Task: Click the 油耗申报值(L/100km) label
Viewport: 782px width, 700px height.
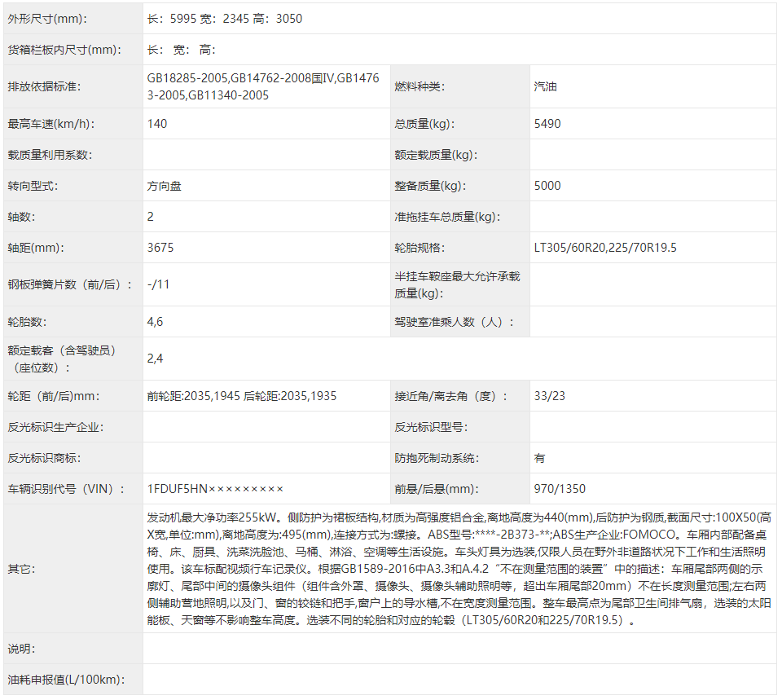Action: [66, 680]
